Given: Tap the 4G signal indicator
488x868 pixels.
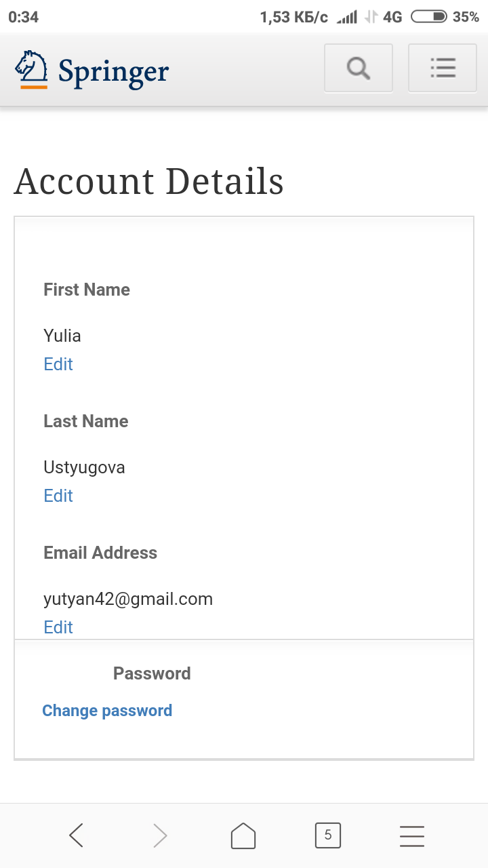Looking at the screenshot, I should pos(392,17).
